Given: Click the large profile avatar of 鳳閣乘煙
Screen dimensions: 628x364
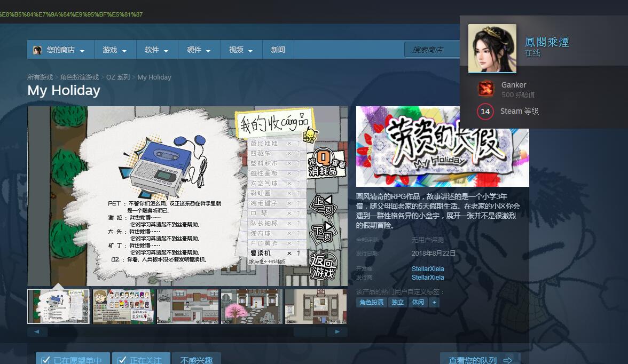Looking at the screenshot, I should (x=492, y=48).
